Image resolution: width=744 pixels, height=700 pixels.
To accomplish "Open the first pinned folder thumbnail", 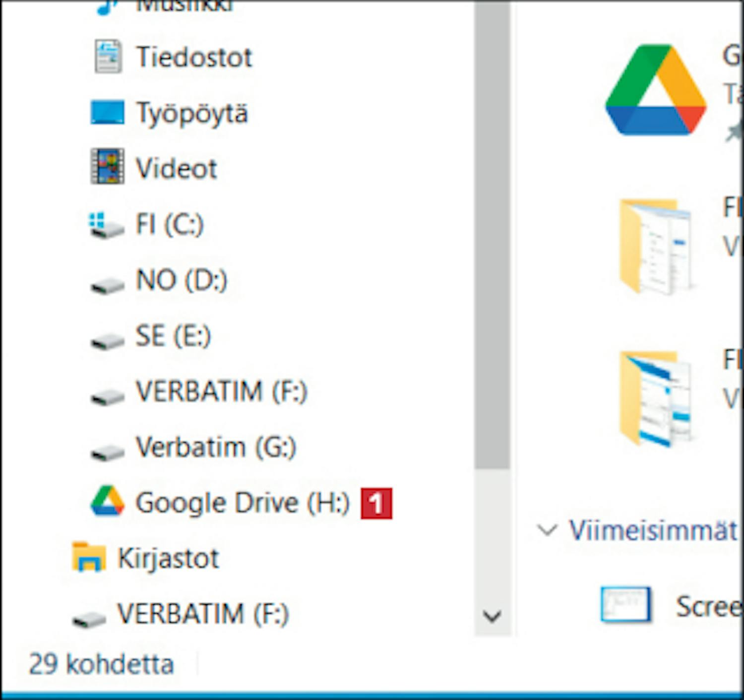I will 655,245.
